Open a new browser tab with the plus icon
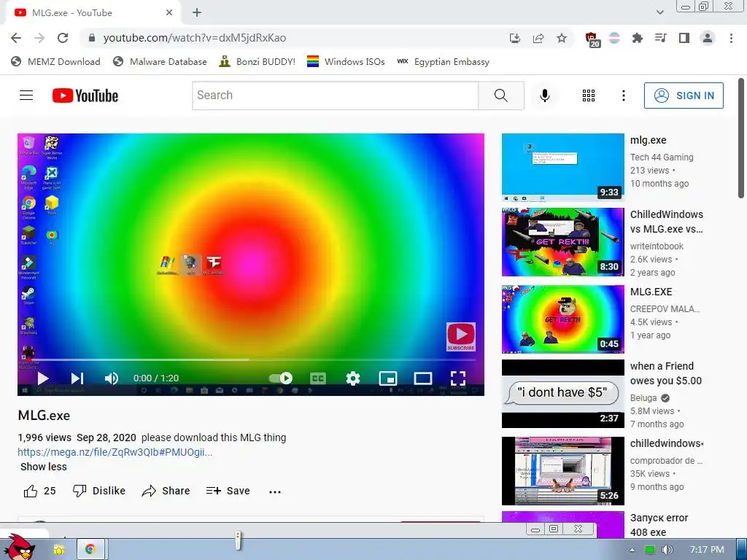747x560 pixels. 197,13
